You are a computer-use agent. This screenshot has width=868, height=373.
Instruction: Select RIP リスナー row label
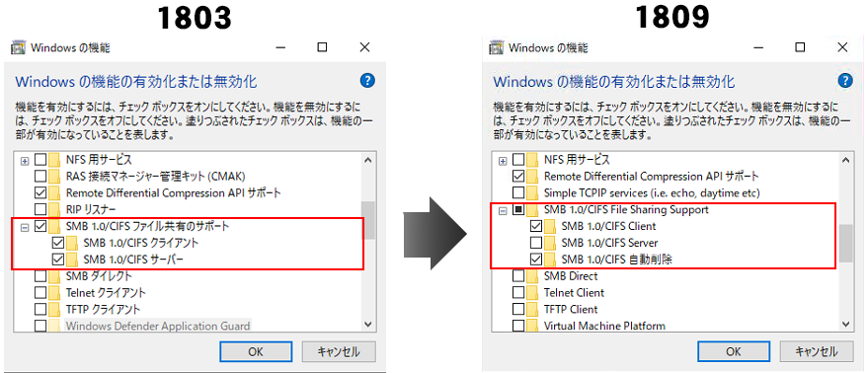coord(91,210)
